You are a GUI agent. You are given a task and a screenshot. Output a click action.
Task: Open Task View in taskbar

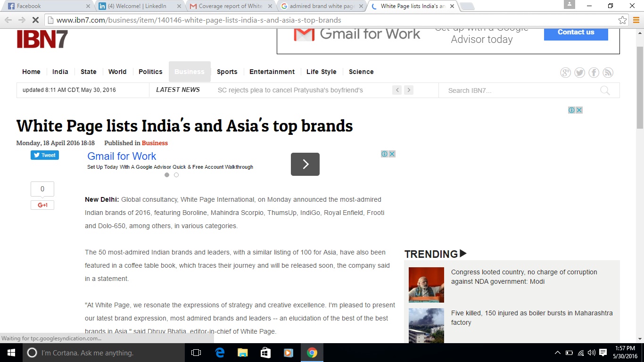(196, 353)
